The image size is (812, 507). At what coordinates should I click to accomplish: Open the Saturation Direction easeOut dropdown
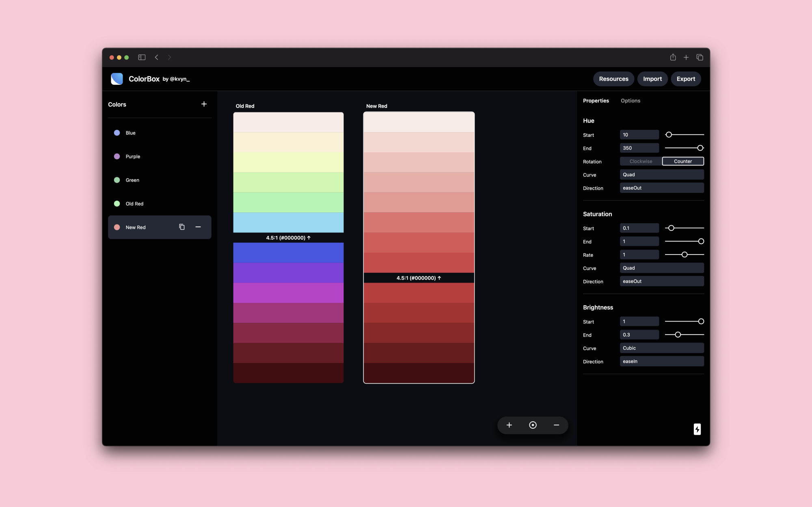tap(662, 281)
